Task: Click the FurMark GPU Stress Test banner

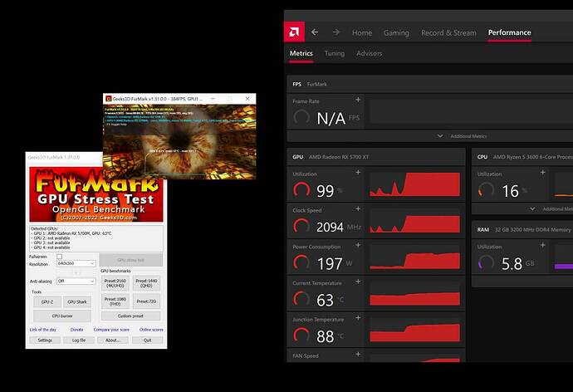Action: click(x=96, y=194)
